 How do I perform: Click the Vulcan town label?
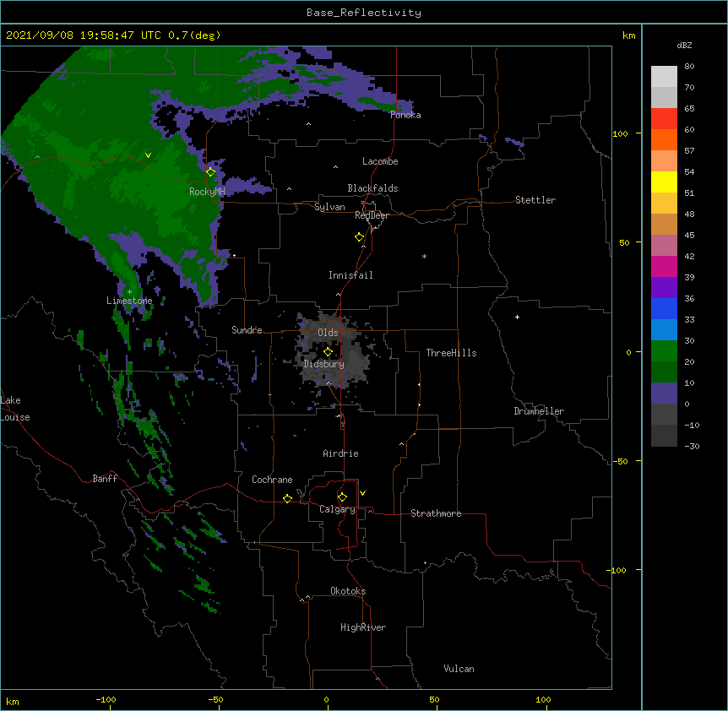[x=459, y=669]
